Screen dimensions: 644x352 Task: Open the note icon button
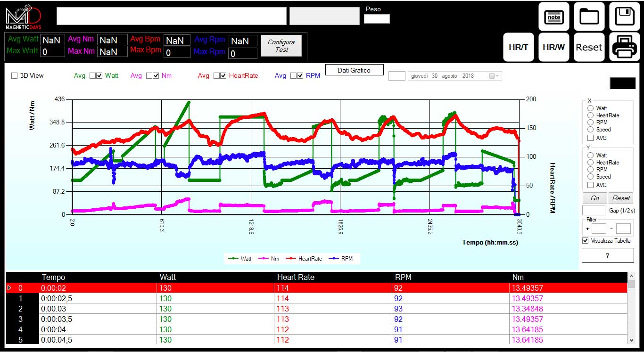[554, 17]
